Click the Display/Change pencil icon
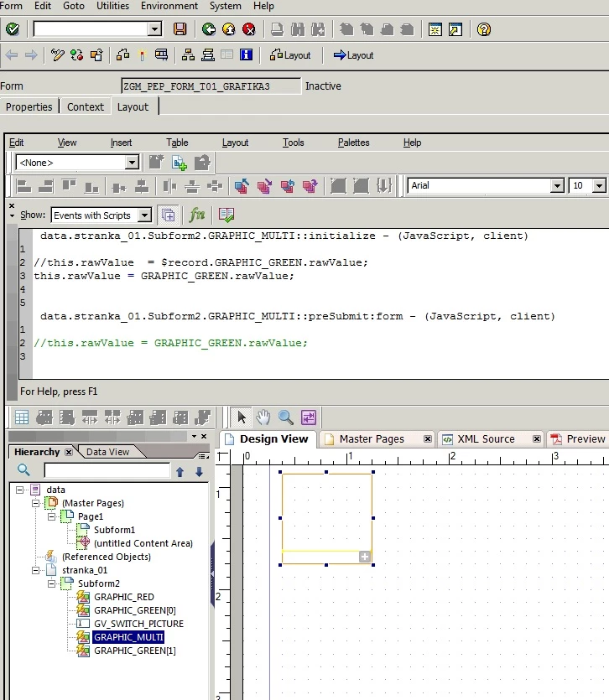The image size is (609, 700). tap(57, 55)
